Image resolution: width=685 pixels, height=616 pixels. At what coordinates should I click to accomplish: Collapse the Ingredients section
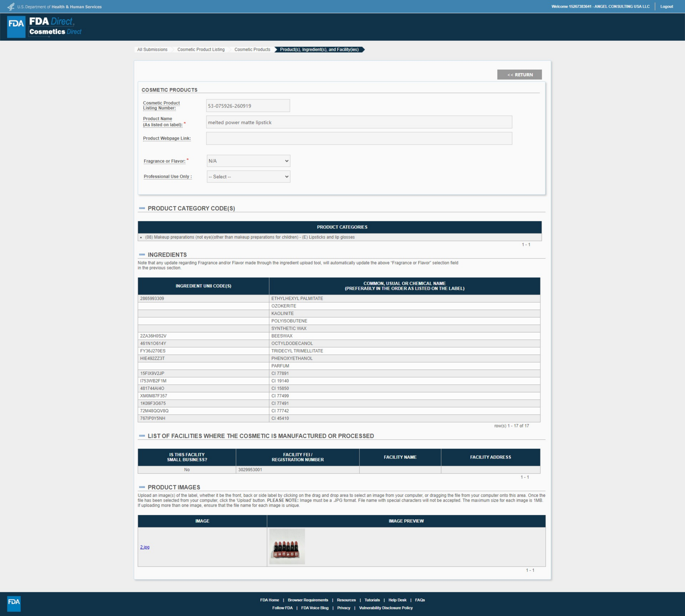[142, 254]
